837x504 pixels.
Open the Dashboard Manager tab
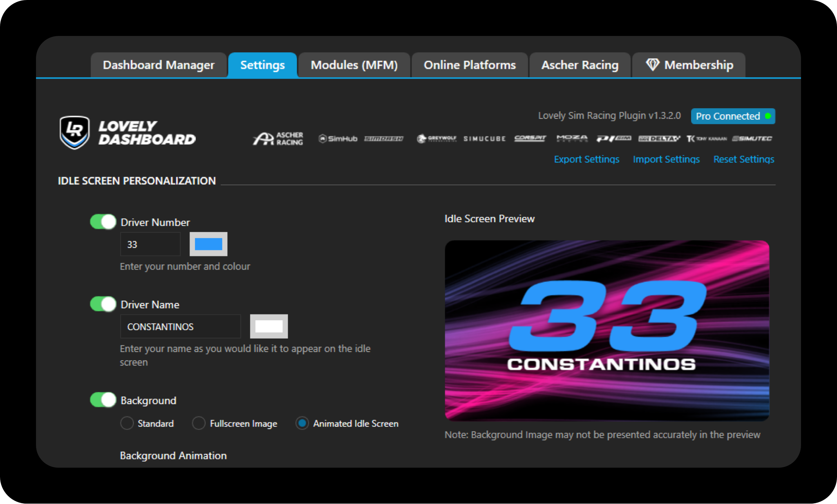point(159,65)
